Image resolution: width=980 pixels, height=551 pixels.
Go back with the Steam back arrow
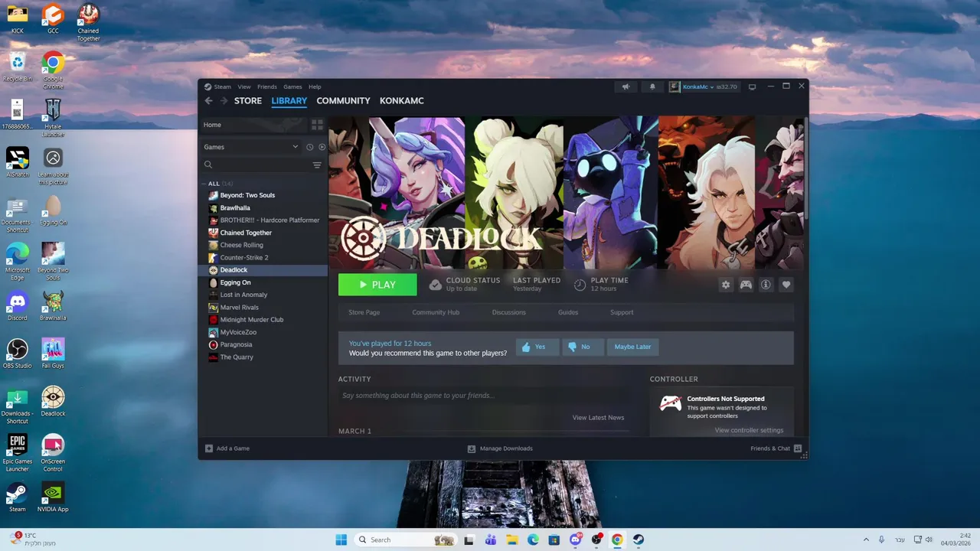208,101
